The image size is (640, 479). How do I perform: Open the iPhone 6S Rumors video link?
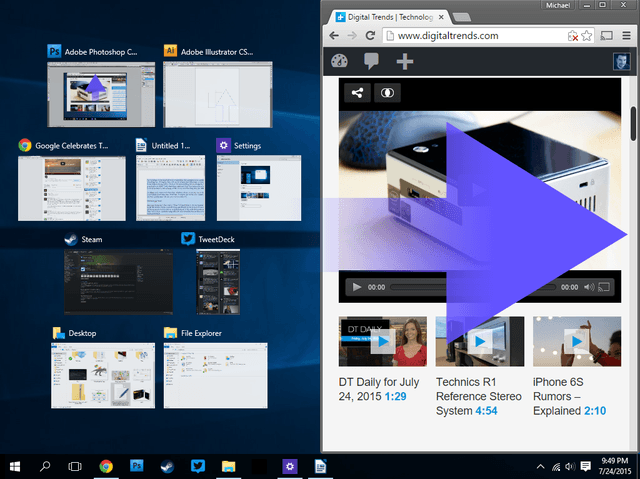point(569,396)
